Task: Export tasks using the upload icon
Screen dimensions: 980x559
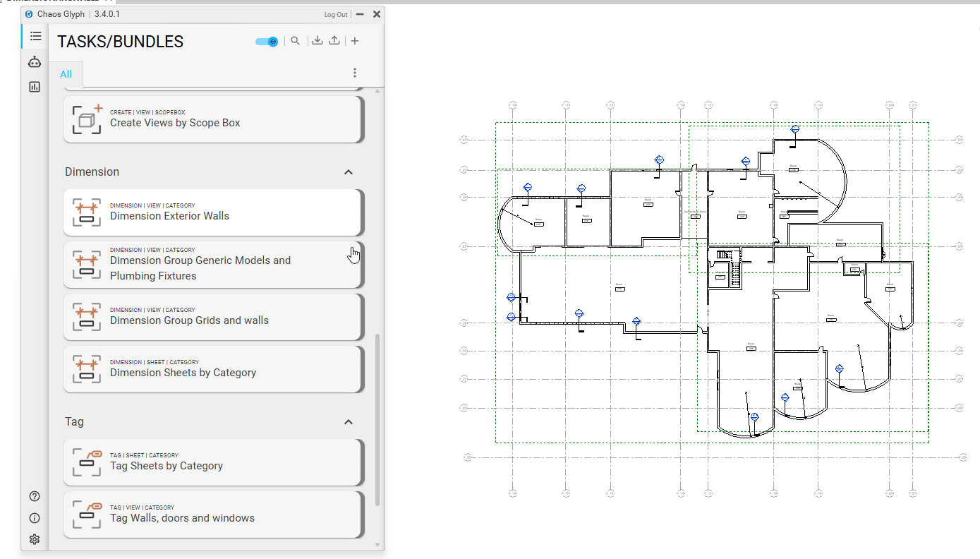Action: (x=335, y=40)
